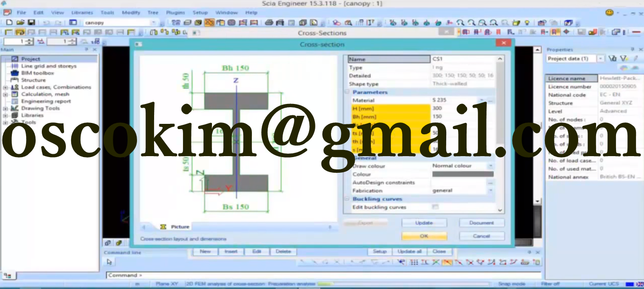
Task: Click the Command input line
Action: tap(323, 275)
